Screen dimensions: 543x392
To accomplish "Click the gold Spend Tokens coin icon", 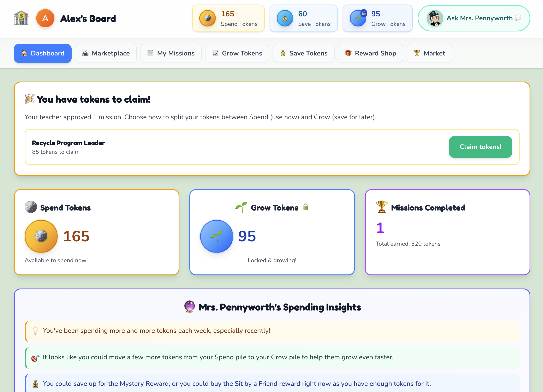I will tap(207, 18).
